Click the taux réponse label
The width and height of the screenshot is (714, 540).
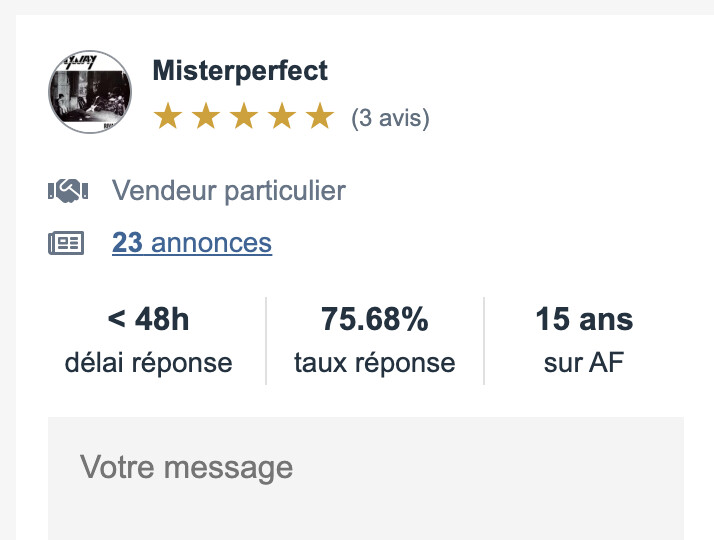[x=375, y=362]
